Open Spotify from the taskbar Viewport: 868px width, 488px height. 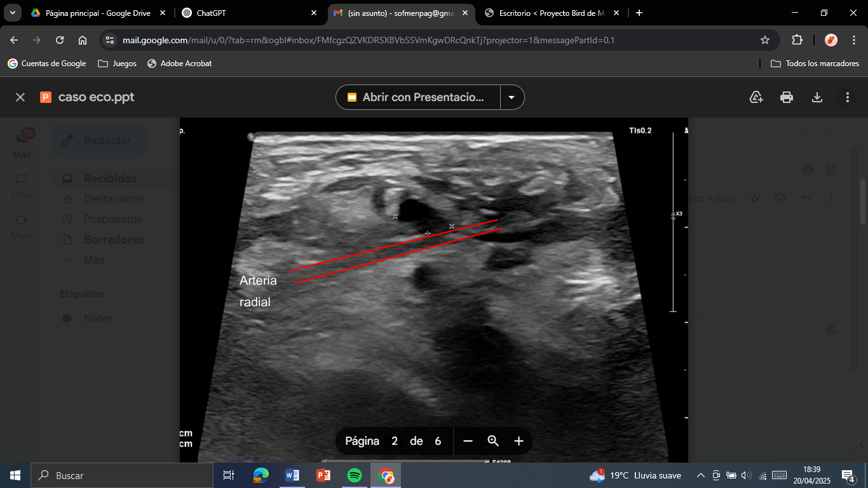tap(355, 475)
